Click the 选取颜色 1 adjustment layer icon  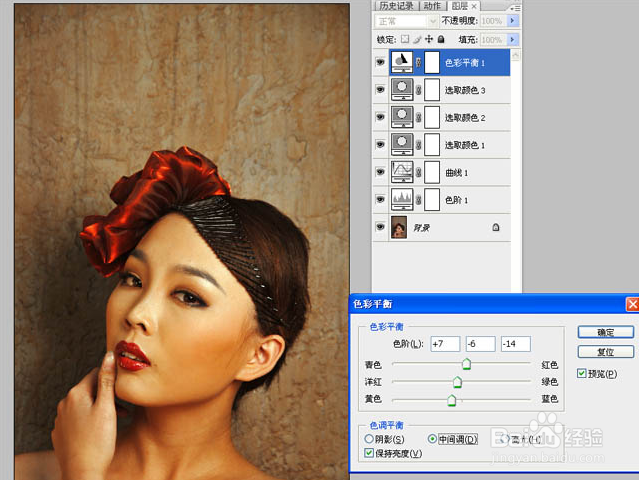(402, 144)
